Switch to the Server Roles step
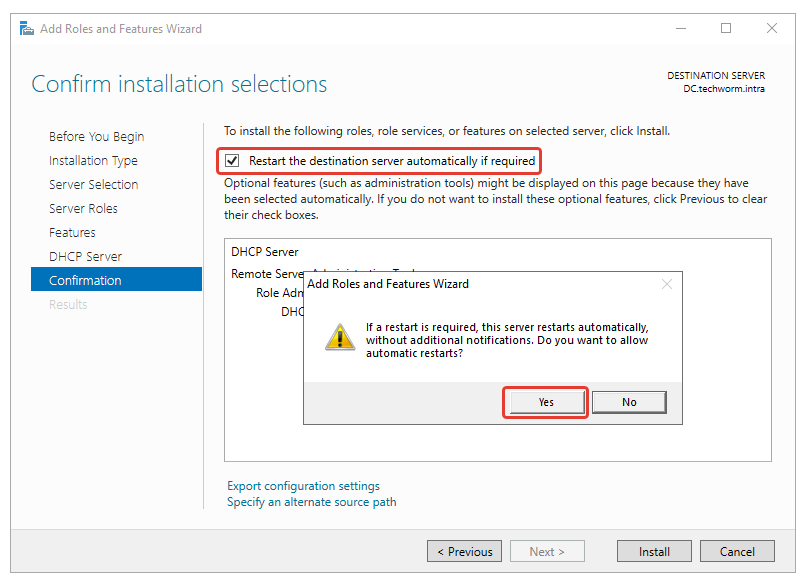 83,209
